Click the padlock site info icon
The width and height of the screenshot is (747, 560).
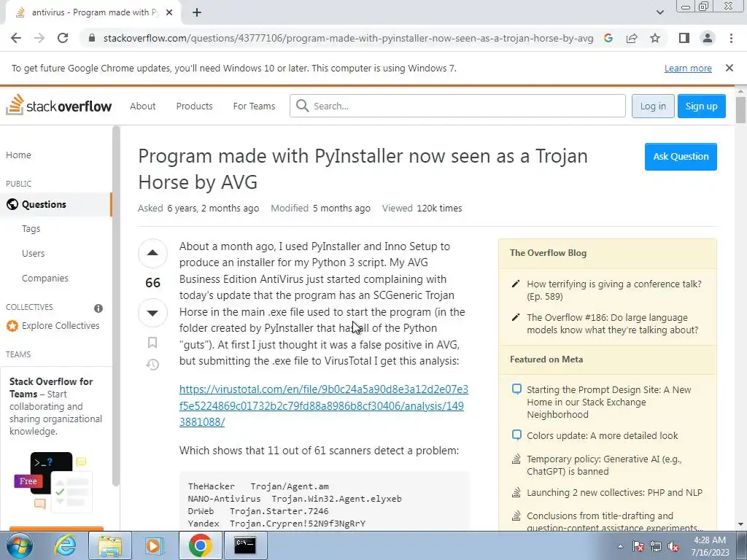(92, 38)
